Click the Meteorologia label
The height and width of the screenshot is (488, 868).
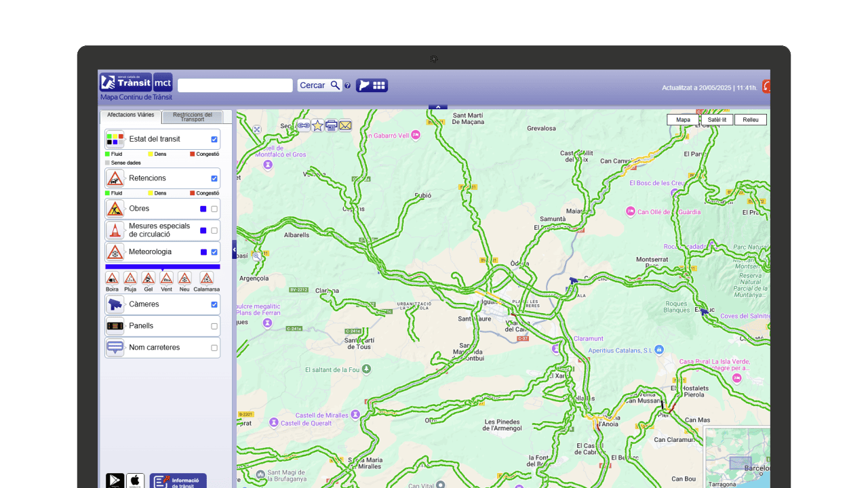tap(151, 252)
